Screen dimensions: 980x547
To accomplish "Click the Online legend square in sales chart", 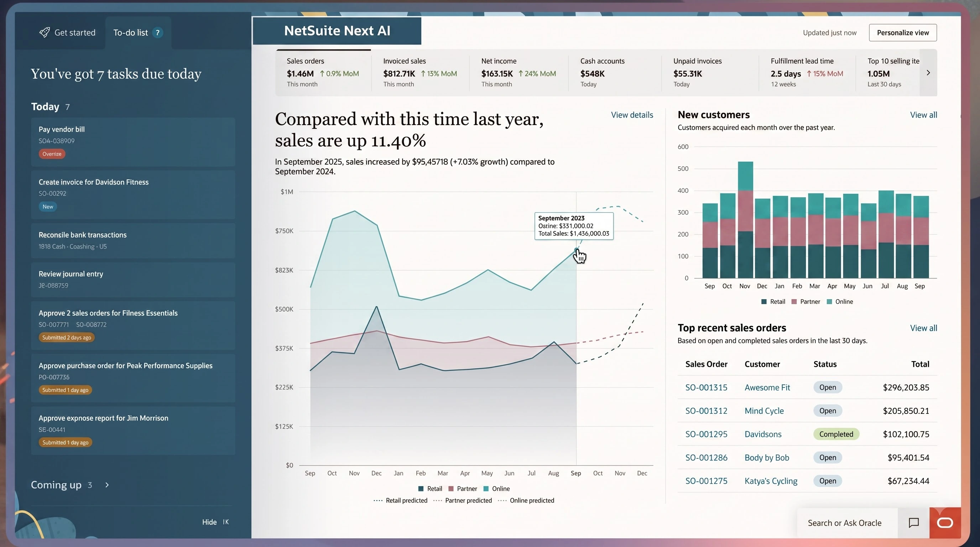I will [486, 489].
